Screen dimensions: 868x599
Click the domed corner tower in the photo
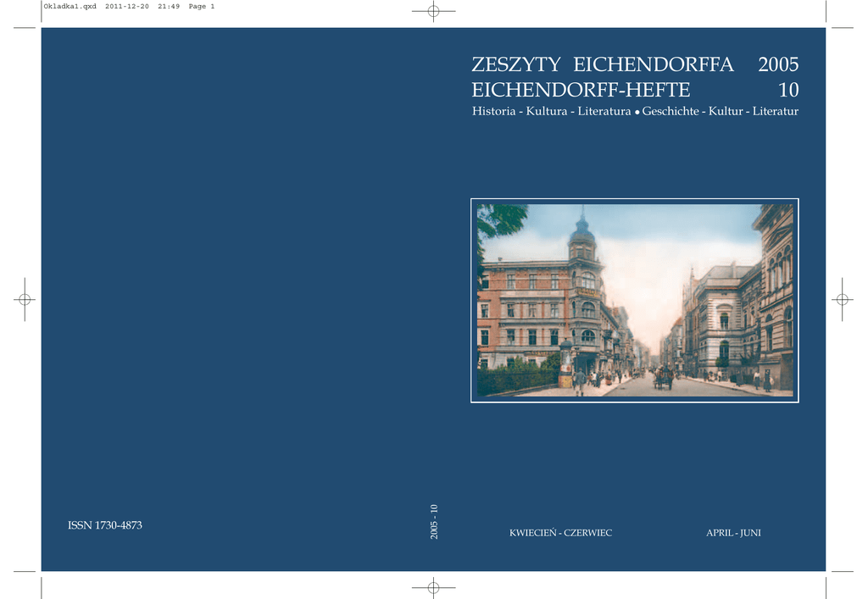click(x=582, y=241)
